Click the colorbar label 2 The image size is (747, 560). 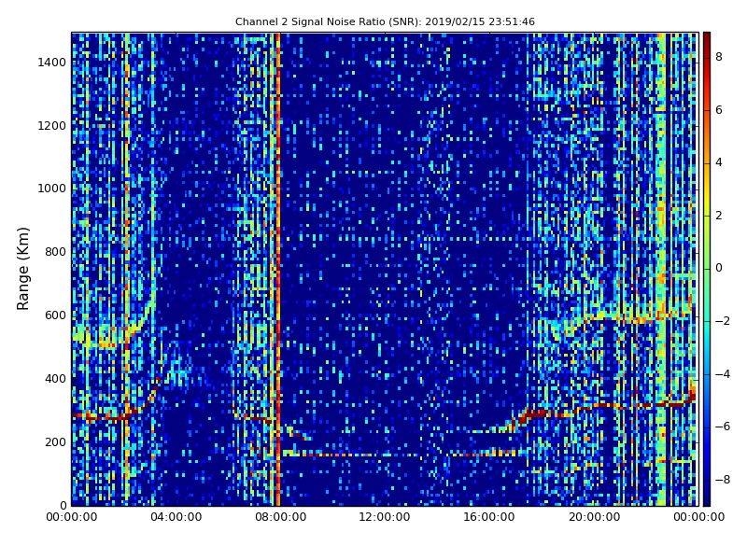[x=719, y=216]
